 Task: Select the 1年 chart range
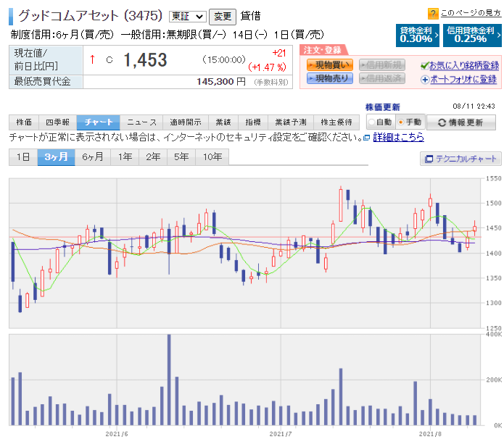point(125,157)
